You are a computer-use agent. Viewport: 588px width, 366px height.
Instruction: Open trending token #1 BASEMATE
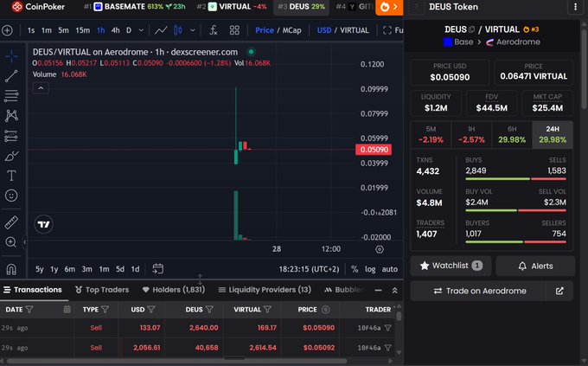point(135,7)
